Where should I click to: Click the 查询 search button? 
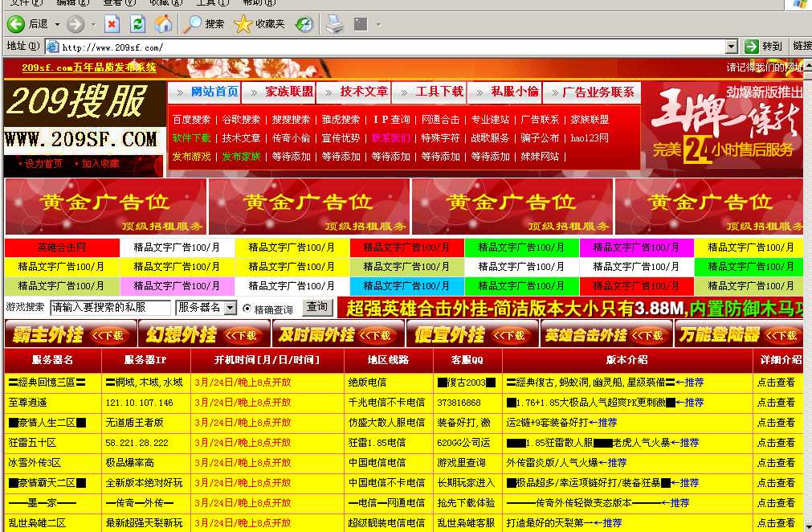click(317, 307)
